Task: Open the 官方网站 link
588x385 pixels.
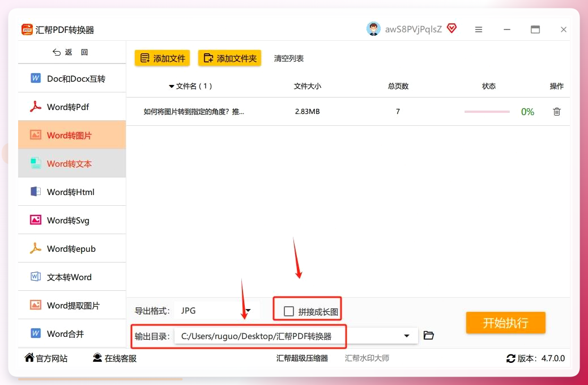Action: click(46, 358)
